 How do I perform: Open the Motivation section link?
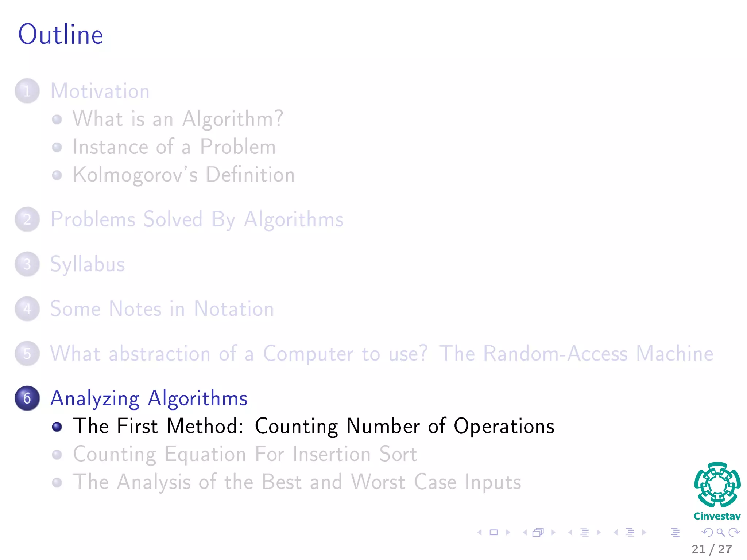100,91
